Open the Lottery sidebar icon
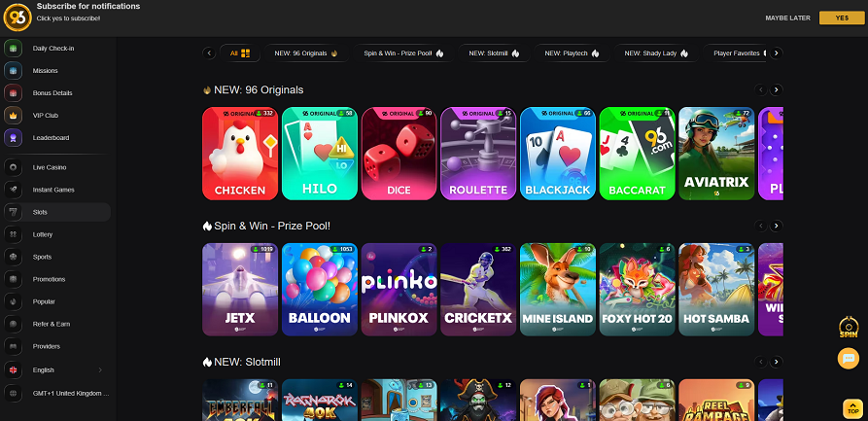868x421 pixels. pyautogui.click(x=13, y=234)
